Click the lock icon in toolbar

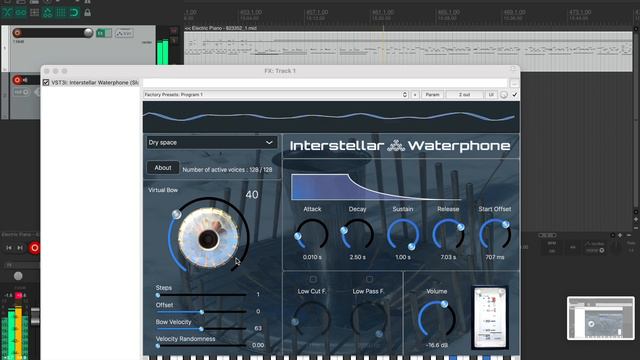(87, 13)
